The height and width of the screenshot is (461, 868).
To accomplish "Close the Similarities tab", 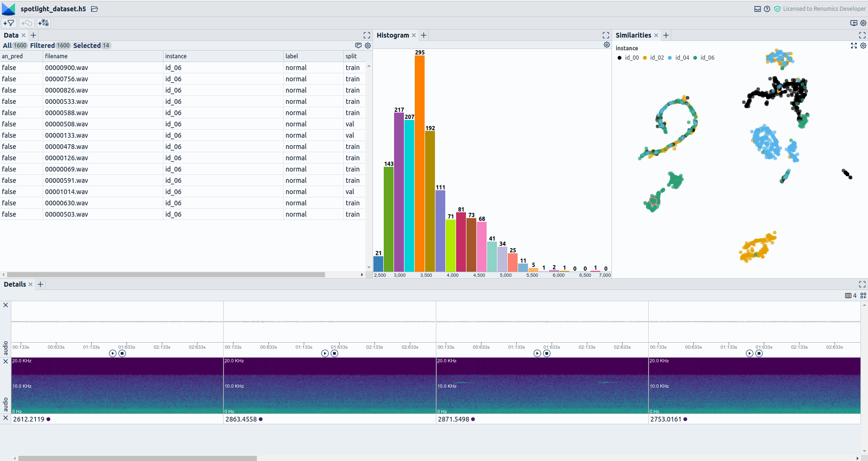I will point(656,35).
